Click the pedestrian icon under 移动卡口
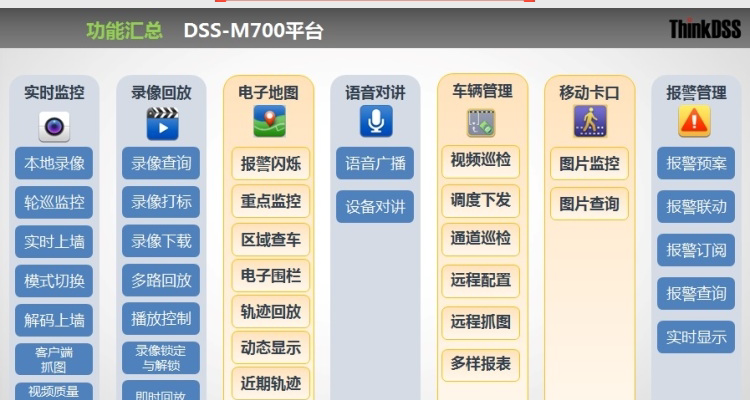Viewport: 750px width, 400px height. point(590,122)
